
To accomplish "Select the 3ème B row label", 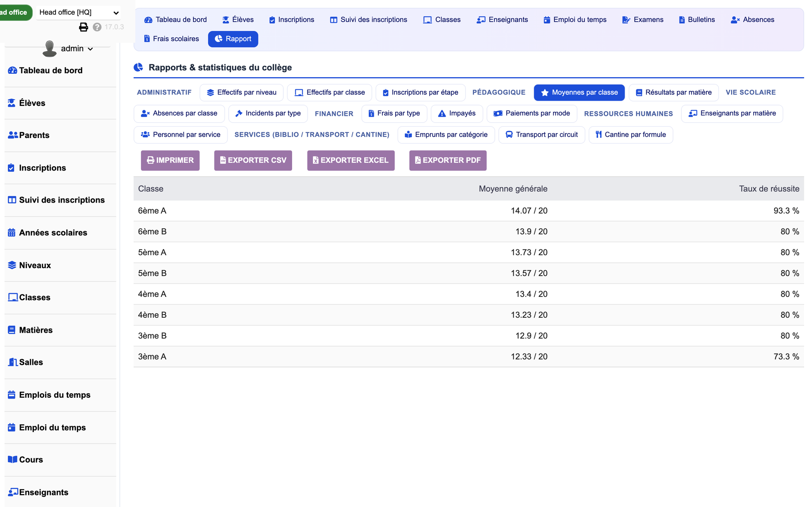I will coord(152,336).
